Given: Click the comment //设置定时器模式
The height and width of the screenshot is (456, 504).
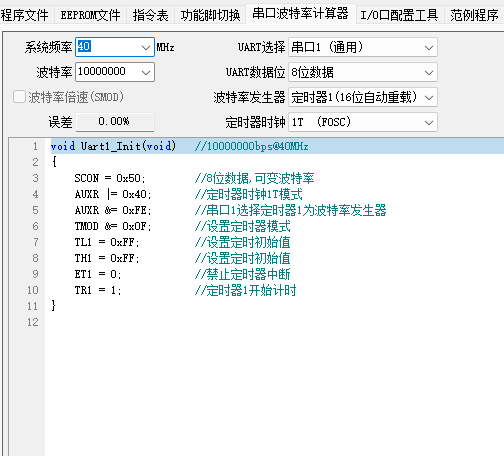Looking at the screenshot, I should click(243, 226).
